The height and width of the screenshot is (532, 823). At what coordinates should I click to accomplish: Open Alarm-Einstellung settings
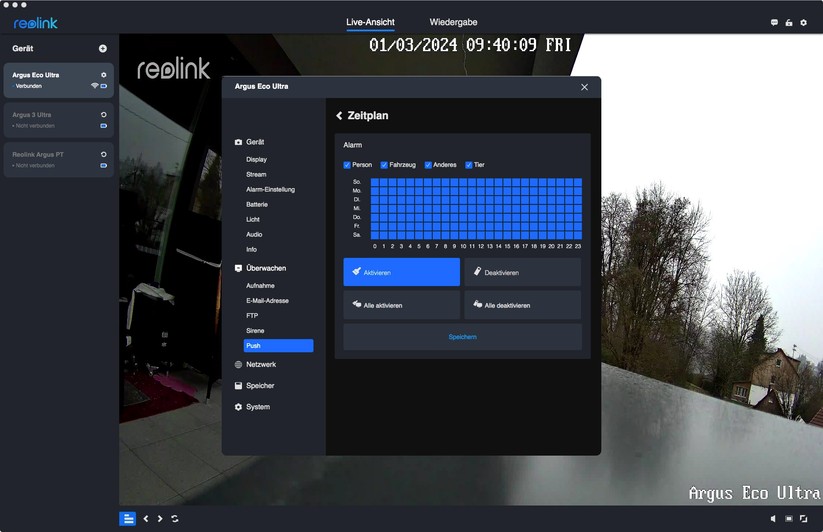tap(270, 189)
